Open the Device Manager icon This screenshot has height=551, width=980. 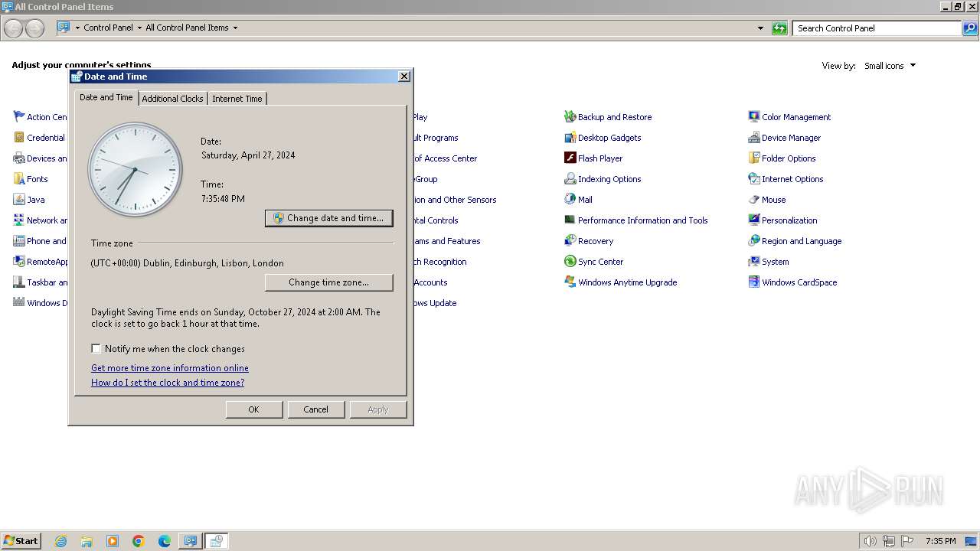[x=754, y=138]
